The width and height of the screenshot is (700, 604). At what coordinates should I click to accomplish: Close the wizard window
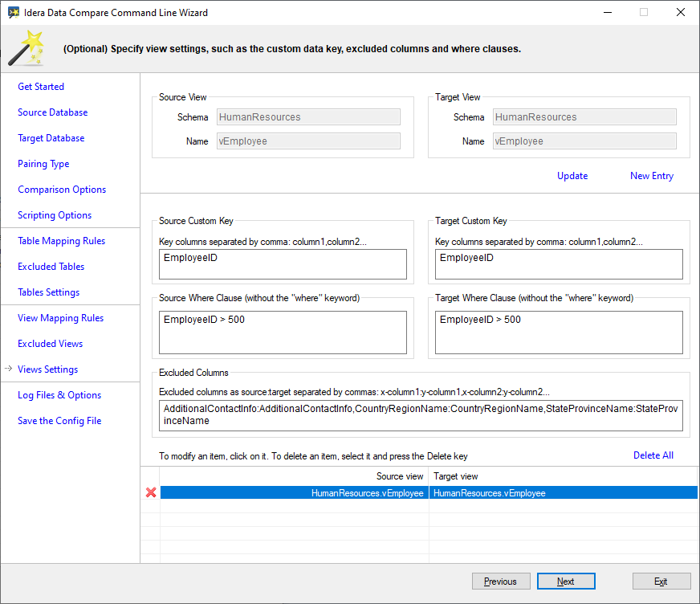point(681,12)
